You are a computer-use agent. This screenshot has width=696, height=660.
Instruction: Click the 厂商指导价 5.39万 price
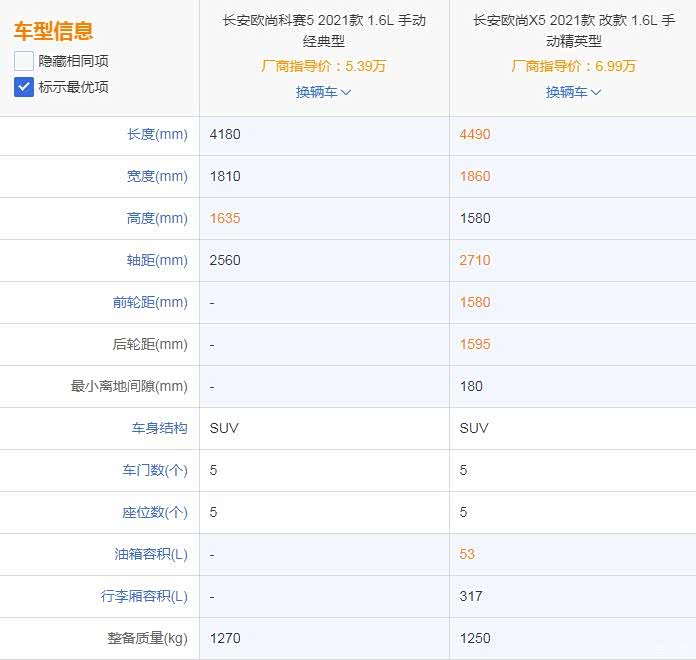coord(323,67)
